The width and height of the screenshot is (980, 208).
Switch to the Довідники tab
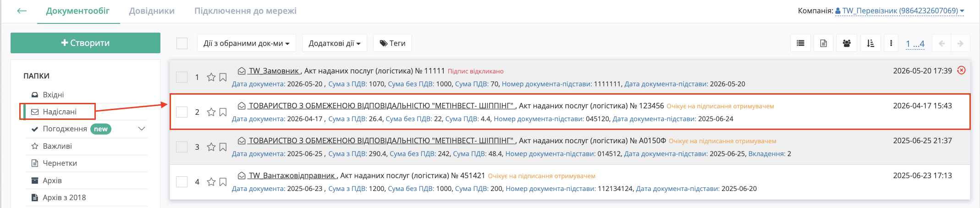(x=152, y=11)
